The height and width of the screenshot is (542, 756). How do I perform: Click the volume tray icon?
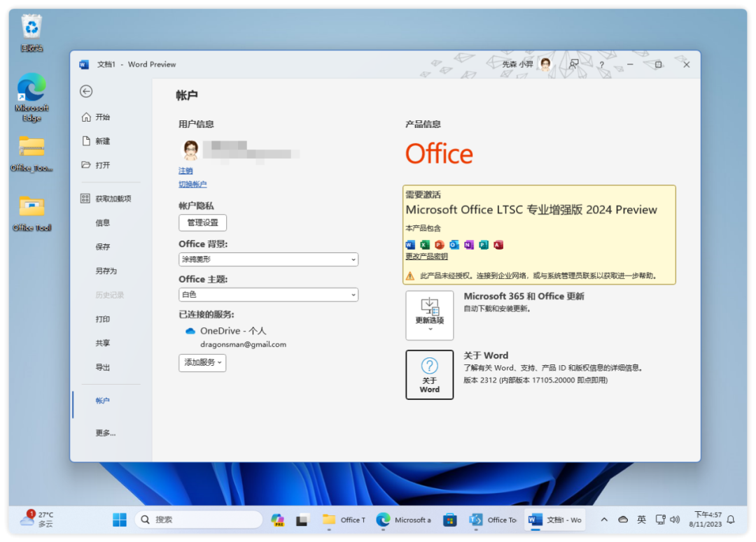point(675,520)
